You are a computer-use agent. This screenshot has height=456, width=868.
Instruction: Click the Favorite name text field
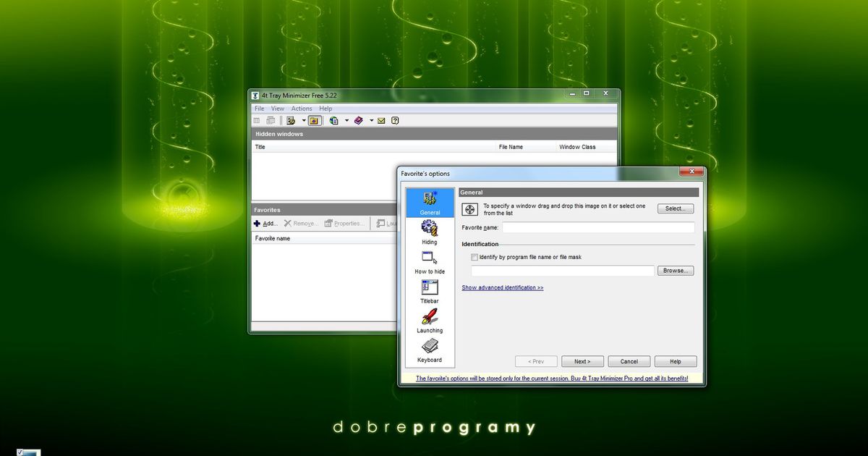coord(597,227)
